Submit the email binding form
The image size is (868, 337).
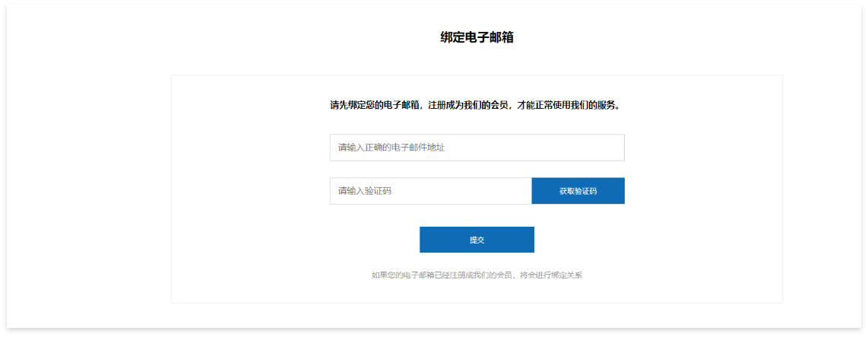click(477, 240)
